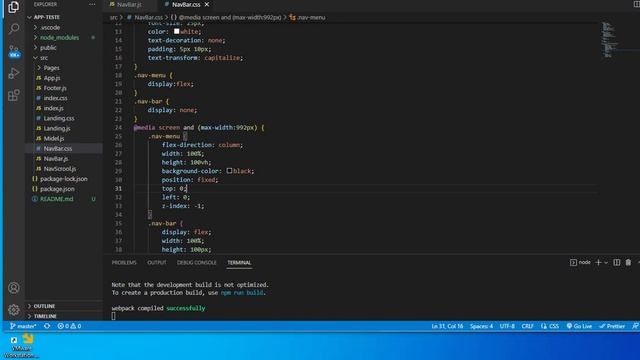This screenshot has height=360, width=640.
Task: Open the Extensions view
Action: 13,95
